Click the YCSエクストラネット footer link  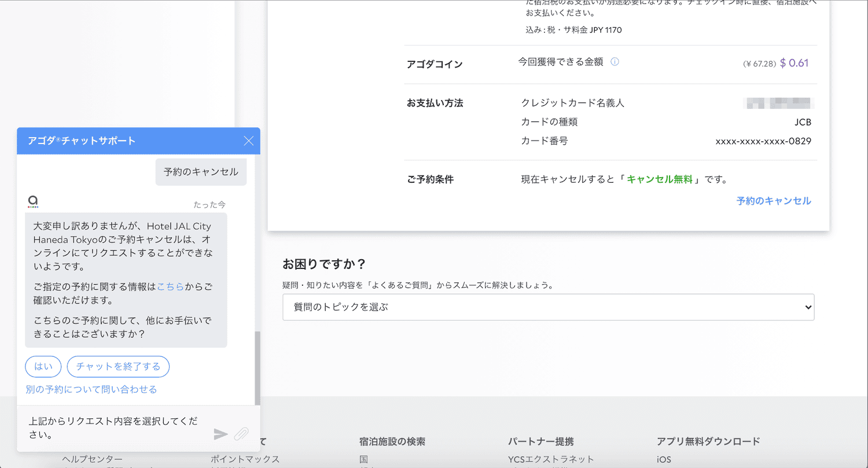pyautogui.click(x=551, y=459)
